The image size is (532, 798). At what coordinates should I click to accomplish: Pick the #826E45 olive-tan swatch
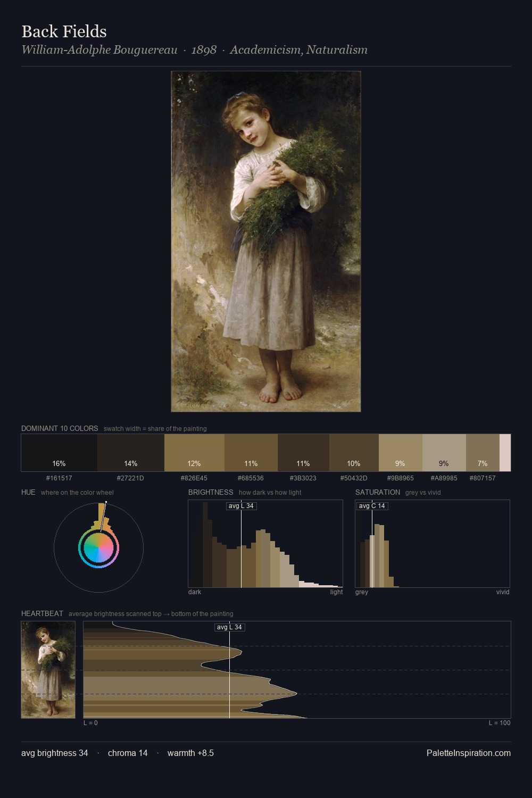point(194,453)
